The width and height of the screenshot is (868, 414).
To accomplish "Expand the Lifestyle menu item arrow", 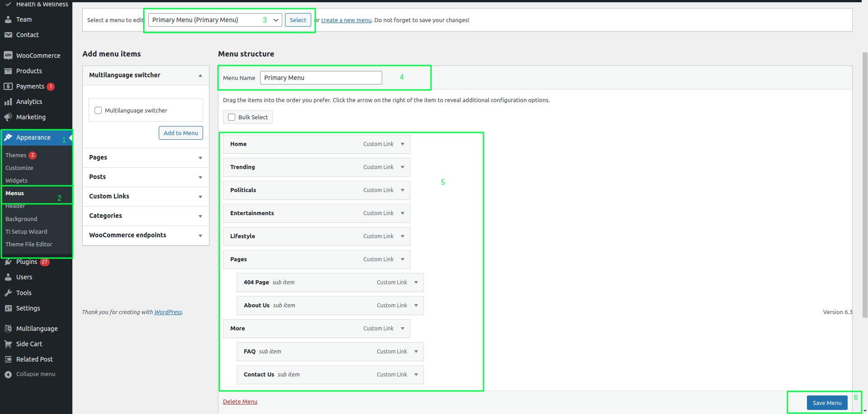I will point(403,236).
